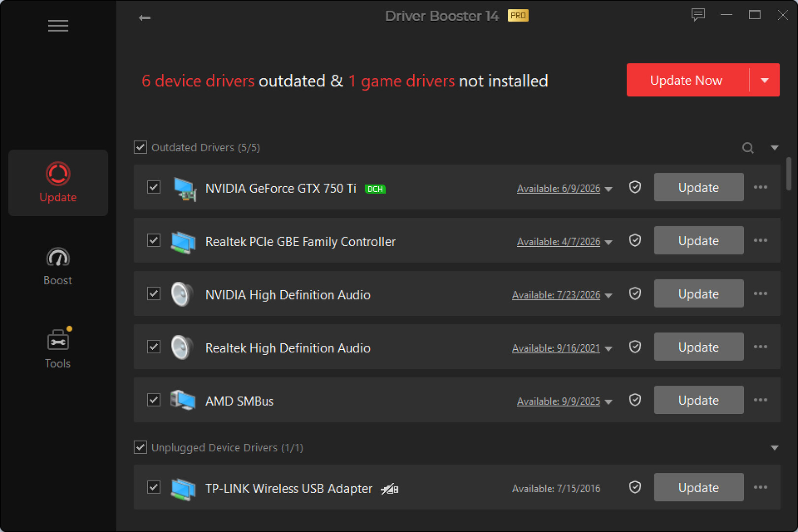This screenshot has height=532, width=798.
Task: Open more options for NVIDIA GeForce GTX 750 Ti
Action: coord(761,187)
